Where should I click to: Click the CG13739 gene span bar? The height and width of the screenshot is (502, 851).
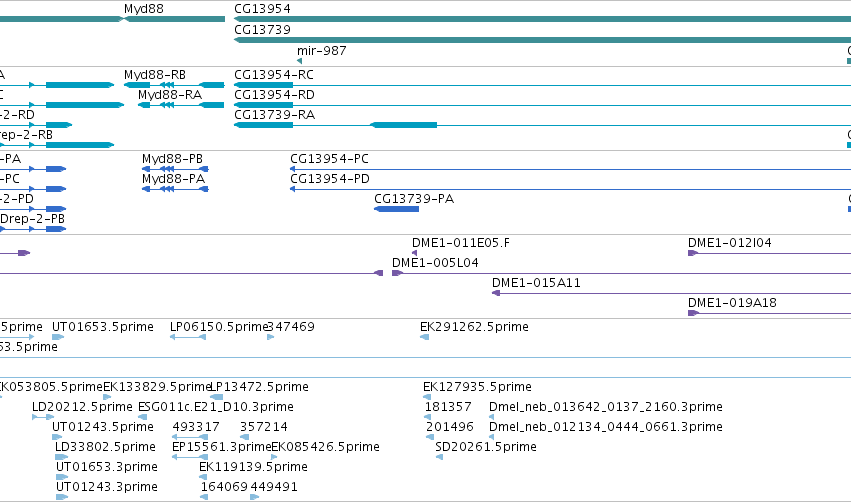[x=542, y=40]
